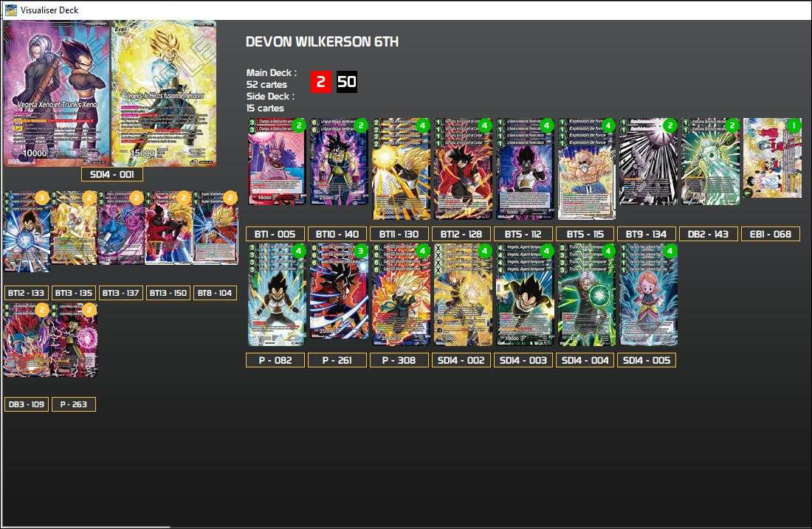Screen dimensions: 812x529
Task: Click the DEVON WILKERSON 6TH deck title
Action: click(x=322, y=42)
